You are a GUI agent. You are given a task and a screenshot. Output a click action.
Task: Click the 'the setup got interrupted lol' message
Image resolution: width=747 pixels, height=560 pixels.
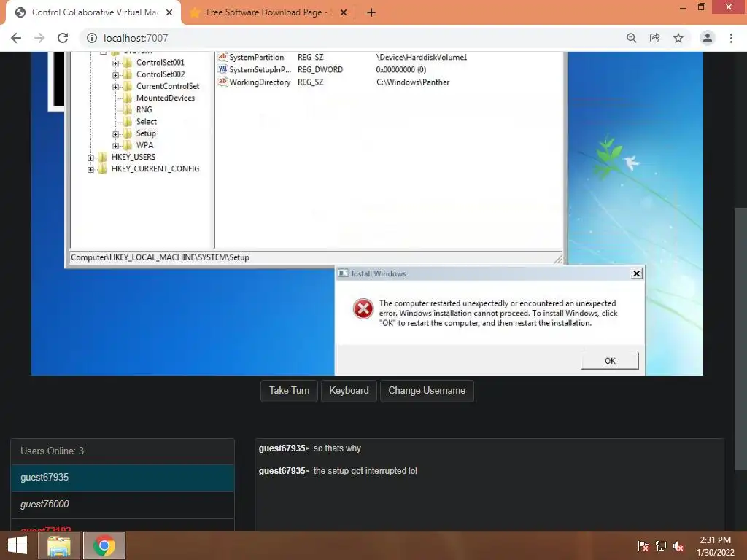tap(365, 471)
